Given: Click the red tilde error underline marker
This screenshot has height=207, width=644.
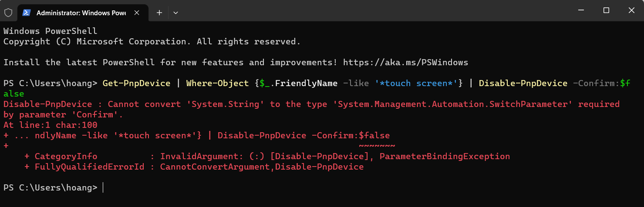Looking at the screenshot, I should pyautogui.click(x=377, y=146).
